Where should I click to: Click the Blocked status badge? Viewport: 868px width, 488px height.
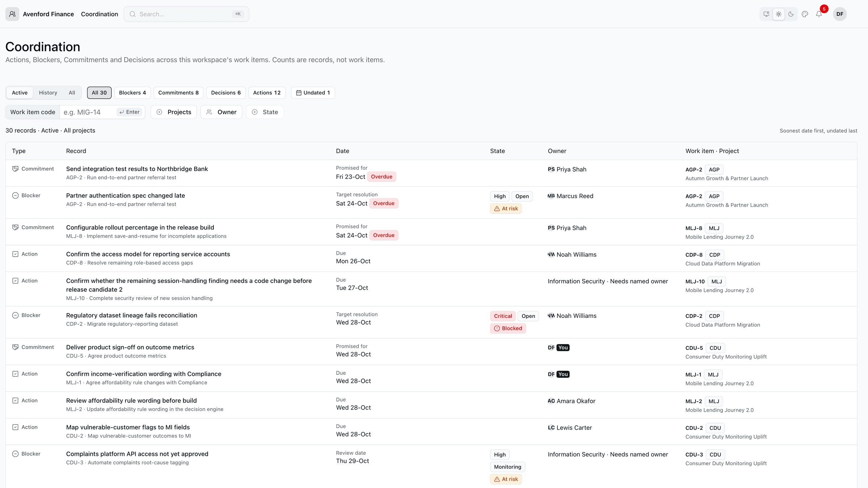(508, 328)
